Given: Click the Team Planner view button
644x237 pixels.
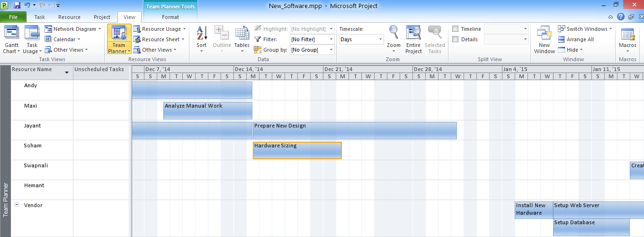Looking at the screenshot, I should (119, 40).
